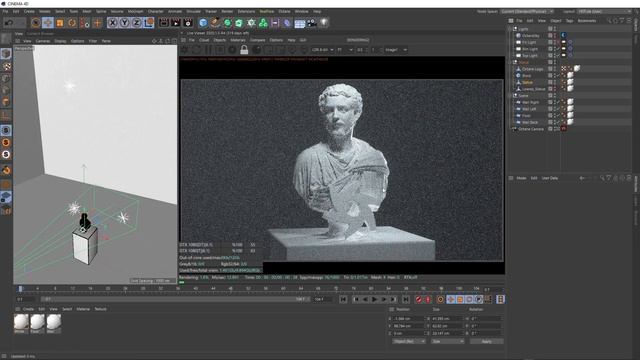Toggle the Wall Back enable checkmark
640x360 pixels.
(x=558, y=122)
